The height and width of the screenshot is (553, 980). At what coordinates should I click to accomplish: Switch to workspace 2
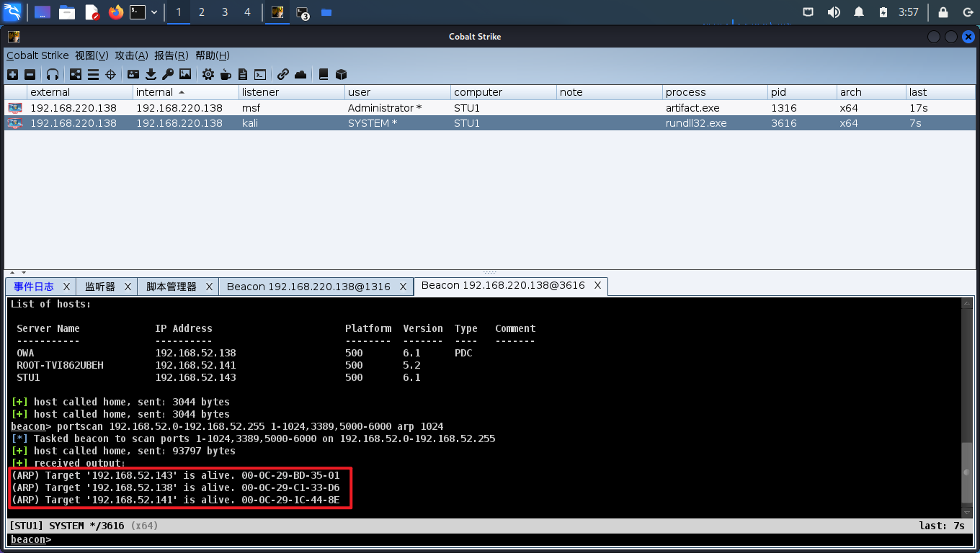202,12
